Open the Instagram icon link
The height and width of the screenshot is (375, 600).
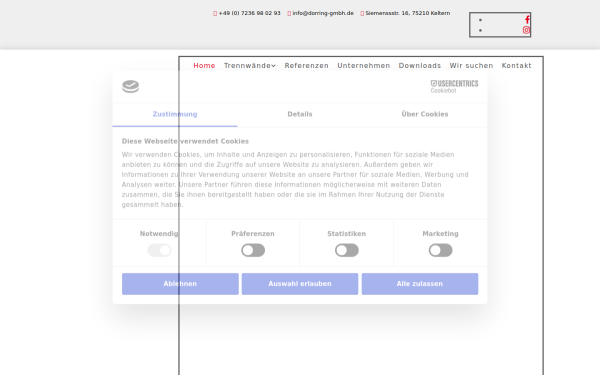(x=526, y=30)
